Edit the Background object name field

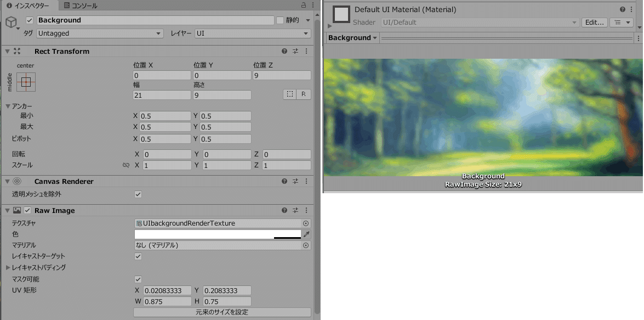155,20
